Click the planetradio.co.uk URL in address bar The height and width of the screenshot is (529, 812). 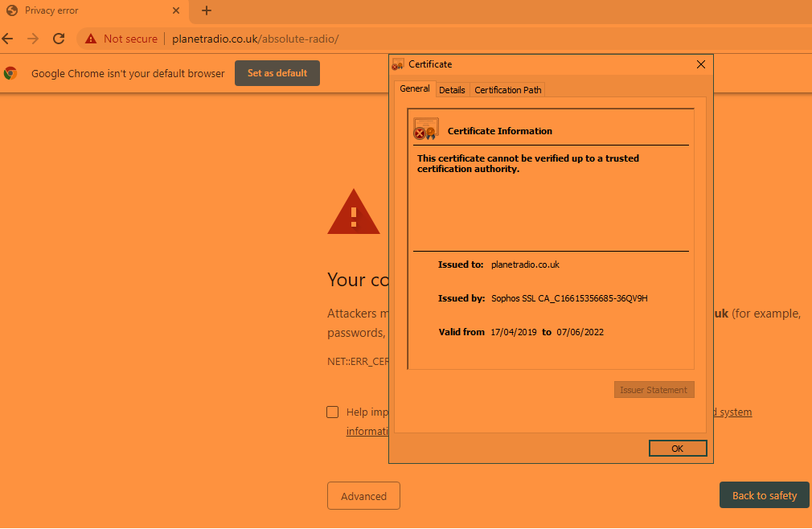(256, 39)
